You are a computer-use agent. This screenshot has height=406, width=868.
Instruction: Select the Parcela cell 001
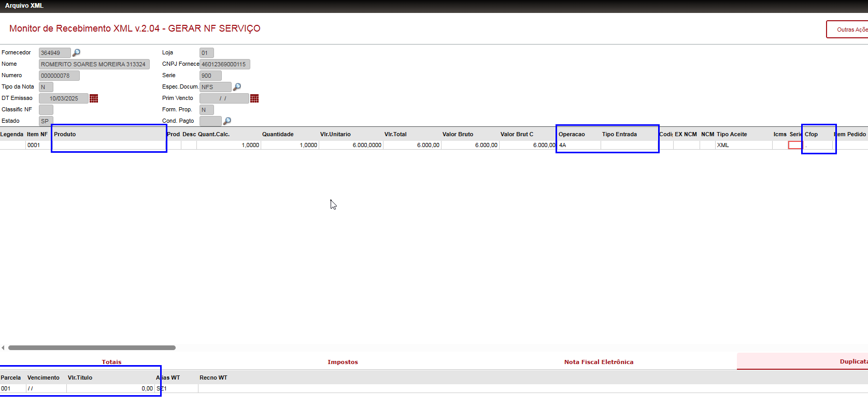[x=13, y=388]
